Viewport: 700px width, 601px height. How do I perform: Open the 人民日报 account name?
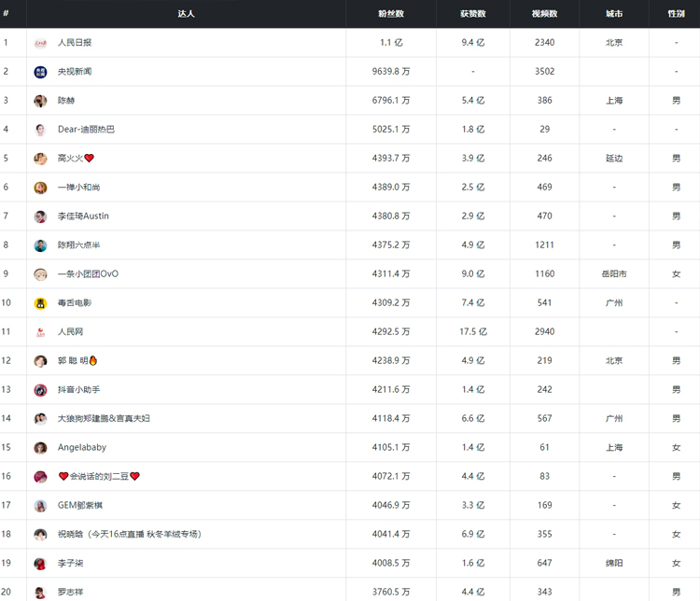pos(75,42)
